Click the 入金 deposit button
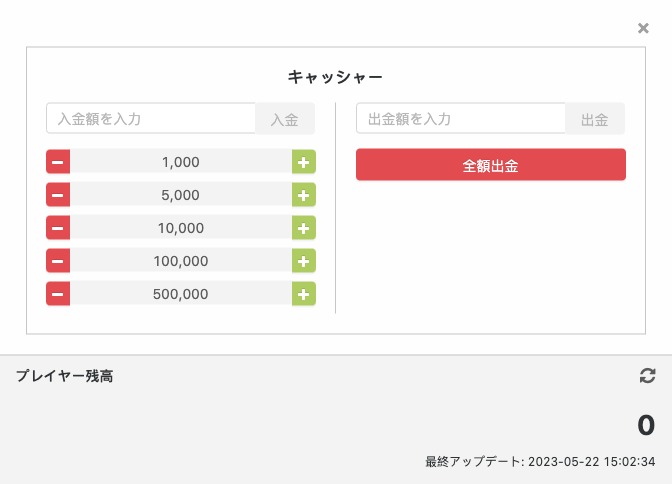The height and width of the screenshot is (484, 672). (285, 119)
